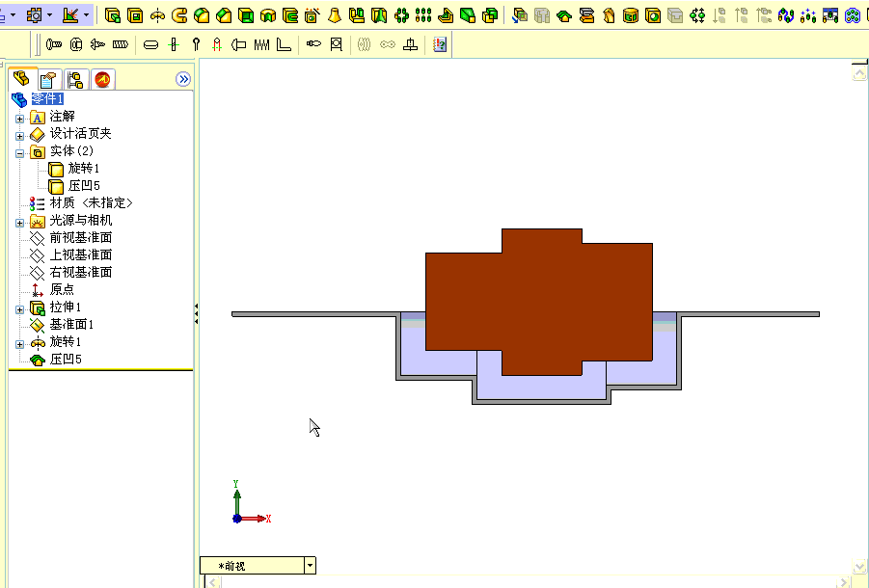Image resolution: width=869 pixels, height=588 pixels.
Task: Select the 拉伸1 feature in the tree
Action: click(66, 307)
